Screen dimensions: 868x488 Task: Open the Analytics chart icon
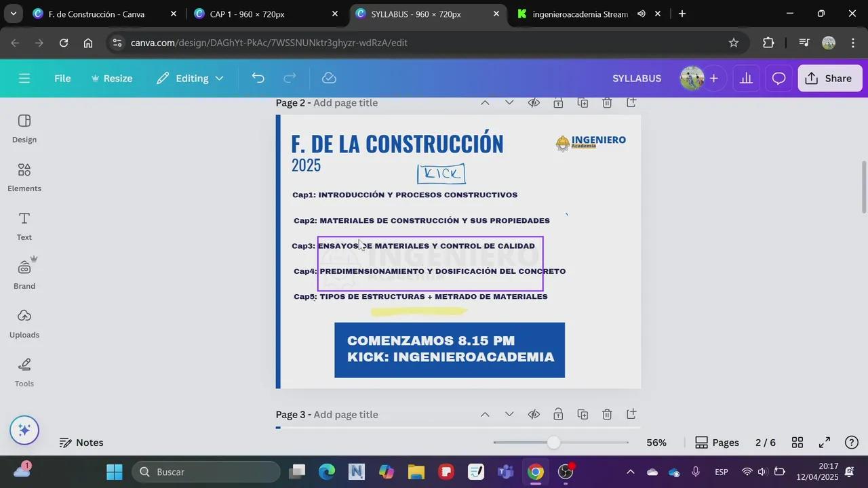(747, 79)
